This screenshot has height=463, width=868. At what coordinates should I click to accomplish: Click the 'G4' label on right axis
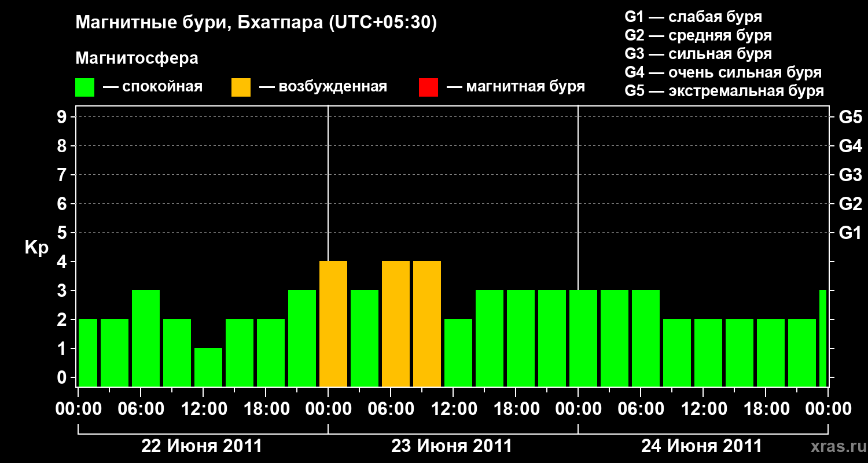coord(850,146)
